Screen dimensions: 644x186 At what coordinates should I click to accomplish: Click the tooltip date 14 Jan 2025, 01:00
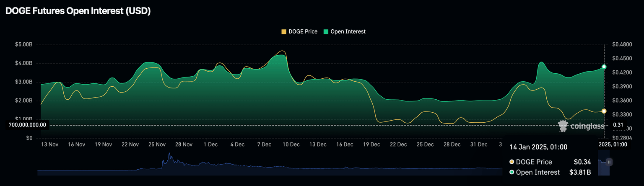click(x=538, y=147)
